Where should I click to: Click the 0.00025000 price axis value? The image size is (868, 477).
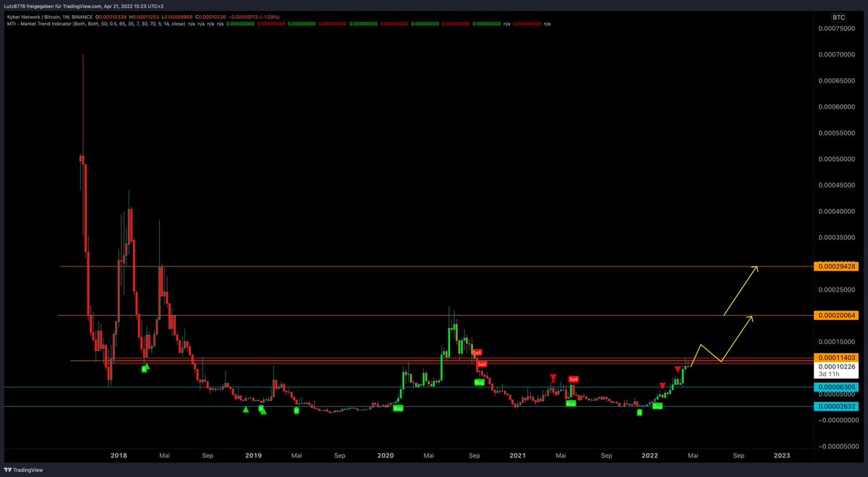pyautogui.click(x=837, y=290)
